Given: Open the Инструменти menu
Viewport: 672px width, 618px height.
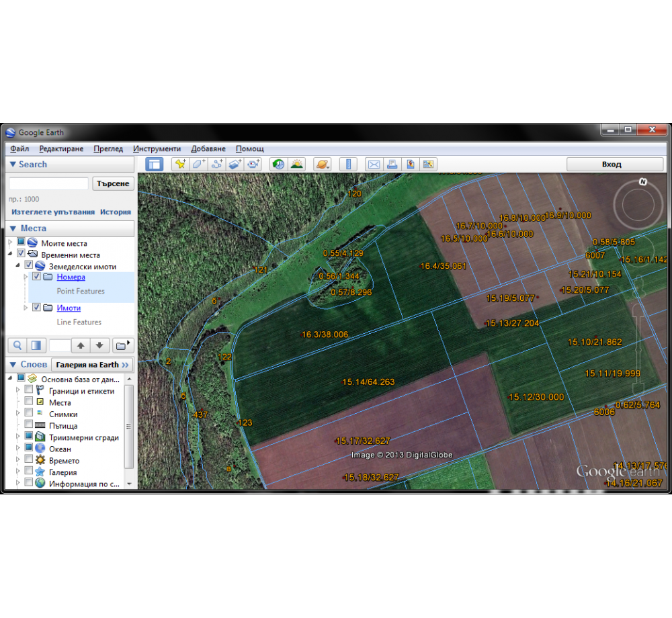Looking at the screenshot, I should (157, 148).
